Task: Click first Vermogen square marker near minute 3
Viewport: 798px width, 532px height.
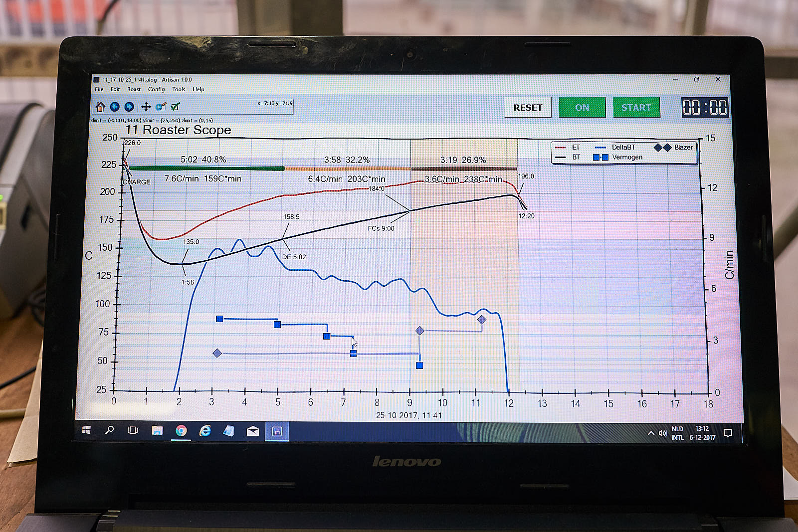Action: (x=219, y=319)
